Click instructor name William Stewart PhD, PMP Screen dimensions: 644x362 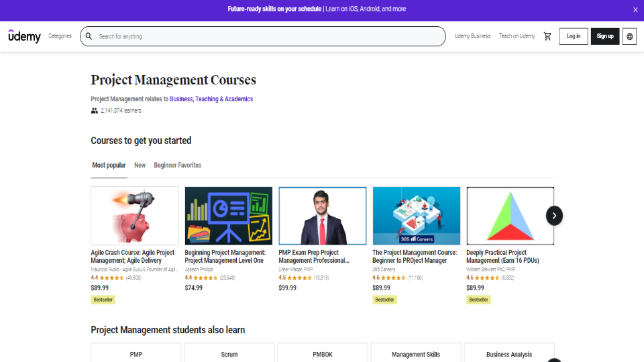[491, 269]
